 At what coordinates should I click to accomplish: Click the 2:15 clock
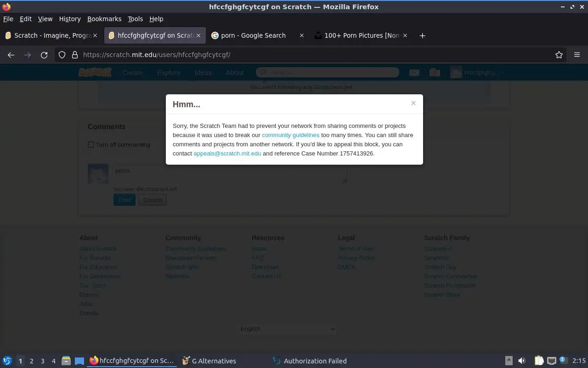click(579, 361)
